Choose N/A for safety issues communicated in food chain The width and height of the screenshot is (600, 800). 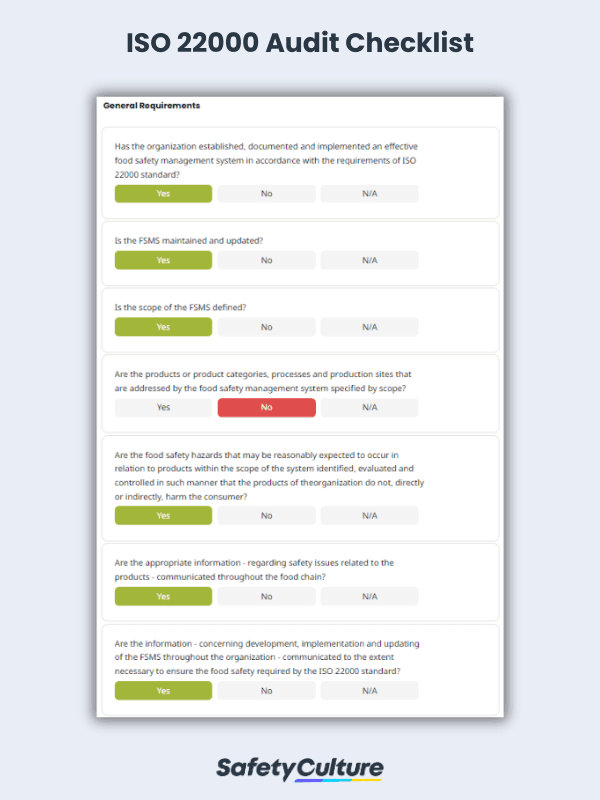tap(369, 596)
